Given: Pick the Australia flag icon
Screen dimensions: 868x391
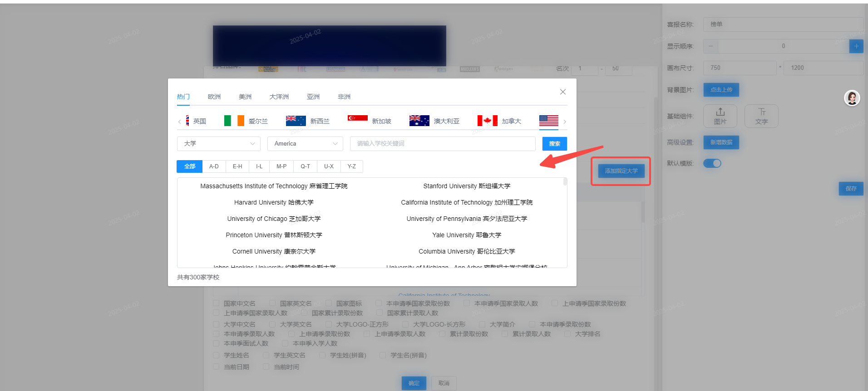Looking at the screenshot, I should (419, 120).
